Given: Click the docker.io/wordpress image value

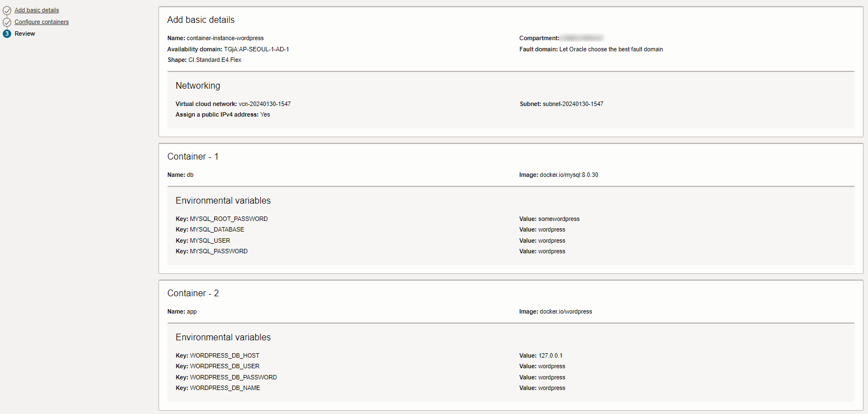Looking at the screenshot, I should point(565,312).
